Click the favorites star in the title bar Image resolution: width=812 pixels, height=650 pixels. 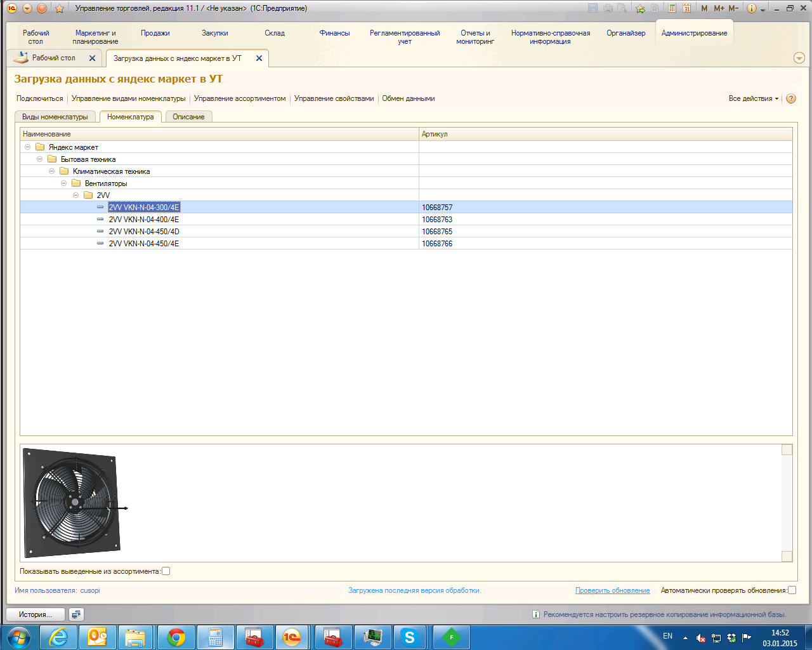[x=60, y=8]
